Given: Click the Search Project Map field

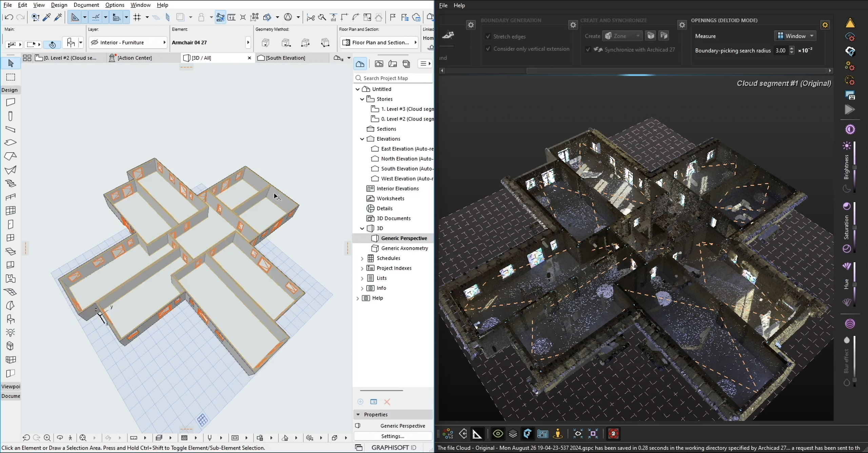Looking at the screenshot, I should [x=393, y=78].
